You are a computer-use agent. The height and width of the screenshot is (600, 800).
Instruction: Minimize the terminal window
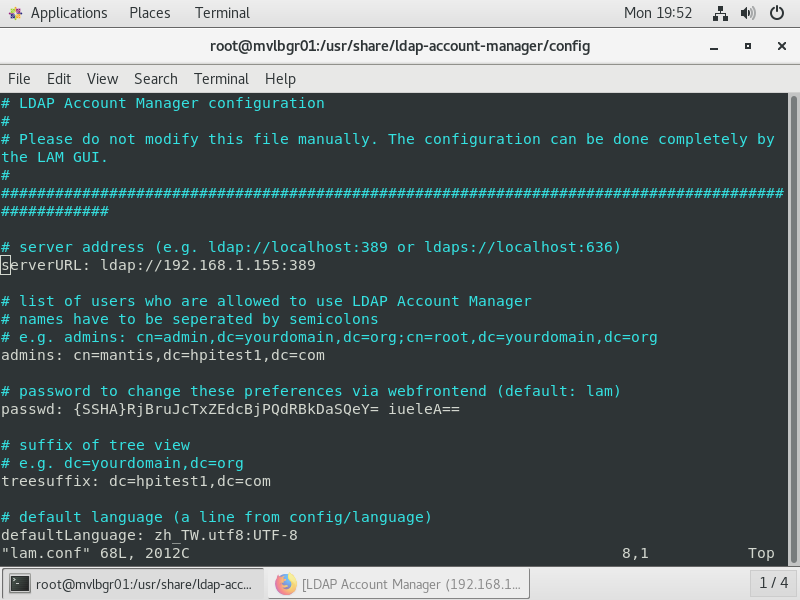point(714,46)
